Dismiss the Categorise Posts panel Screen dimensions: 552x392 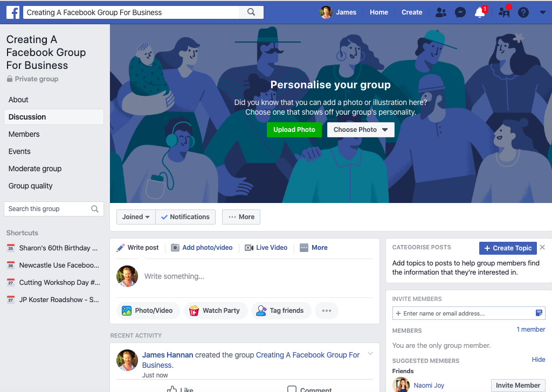pos(542,247)
